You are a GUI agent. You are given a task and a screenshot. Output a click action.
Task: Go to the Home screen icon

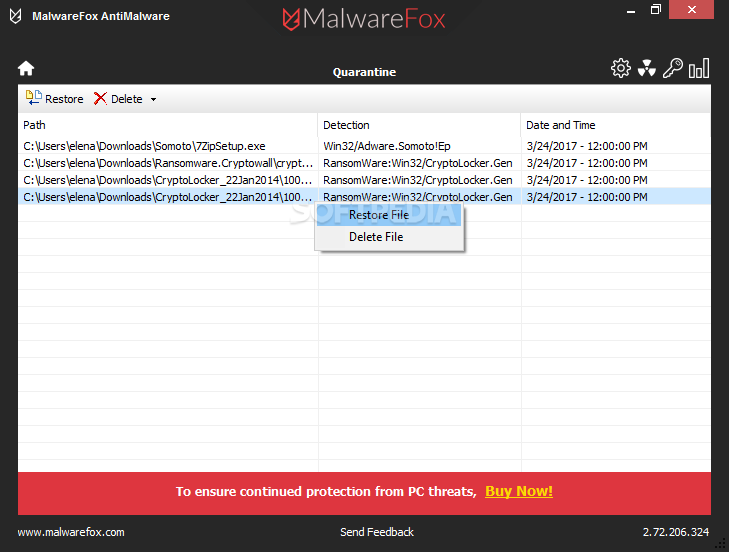point(26,68)
